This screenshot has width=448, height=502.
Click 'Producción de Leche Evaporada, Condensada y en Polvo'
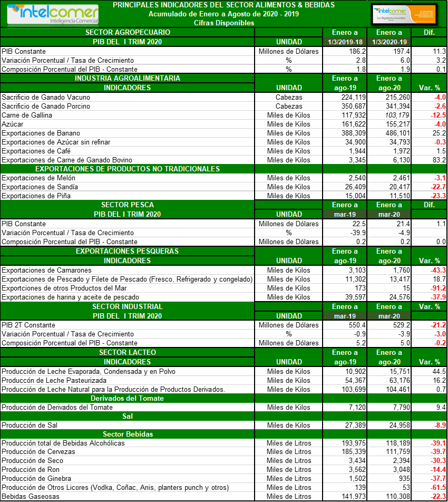click(x=89, y=371)
